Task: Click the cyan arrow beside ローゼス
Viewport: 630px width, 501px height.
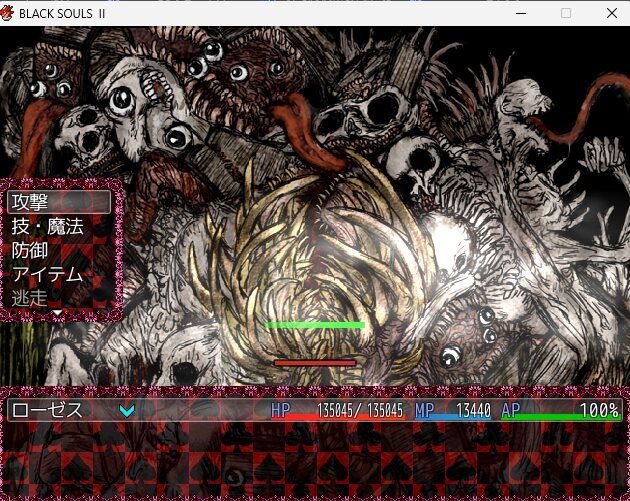Action: (x=127, y=411)
